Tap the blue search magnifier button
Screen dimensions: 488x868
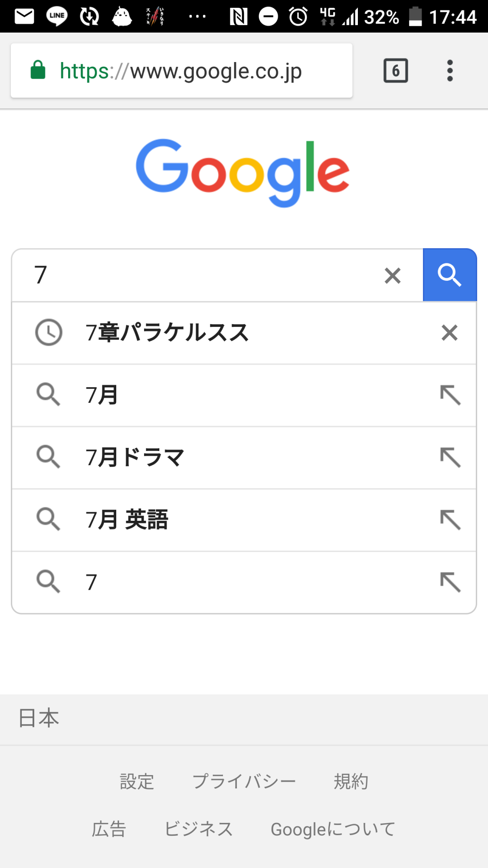click(x=449, y=275)
